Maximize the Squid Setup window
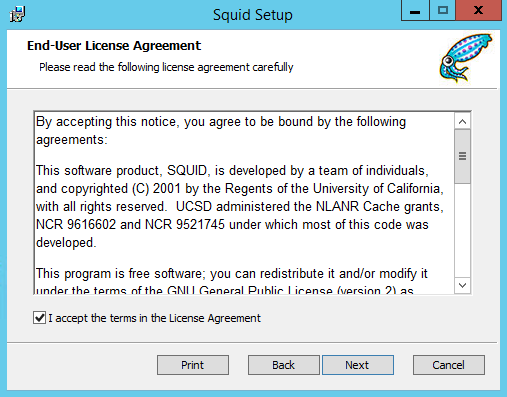This screenshot has width=507, height=397. [442, 11]
